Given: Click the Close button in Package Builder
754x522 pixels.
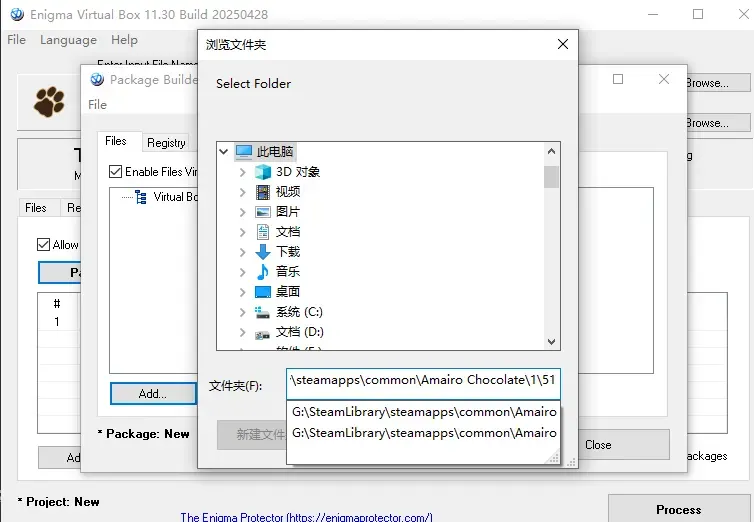Looking at the screenshot, I should [623, 445].
